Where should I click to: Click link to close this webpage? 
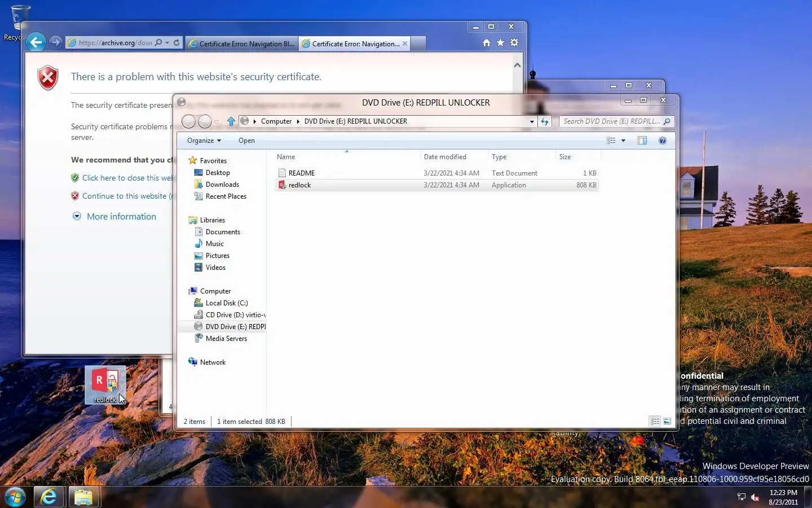tap(127, 178)
